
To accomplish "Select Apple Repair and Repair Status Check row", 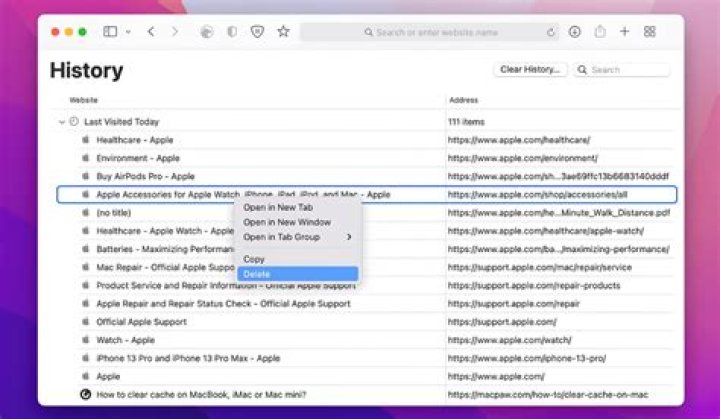I will click(x=366, y=304).
